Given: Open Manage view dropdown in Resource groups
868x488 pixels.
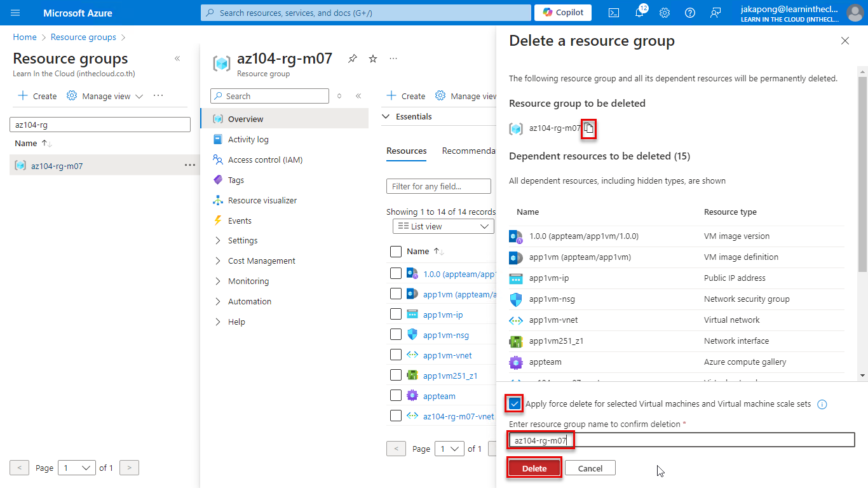Looking at the screenshot, I should click(x=105, y=96).
